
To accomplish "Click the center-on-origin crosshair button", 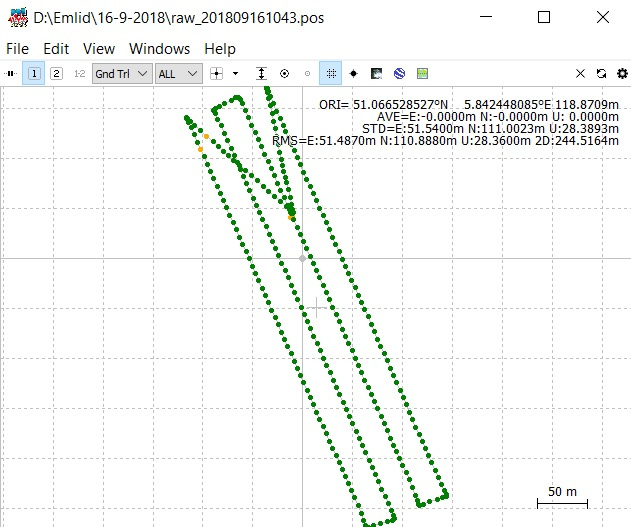I will click(x=217, y=74).
